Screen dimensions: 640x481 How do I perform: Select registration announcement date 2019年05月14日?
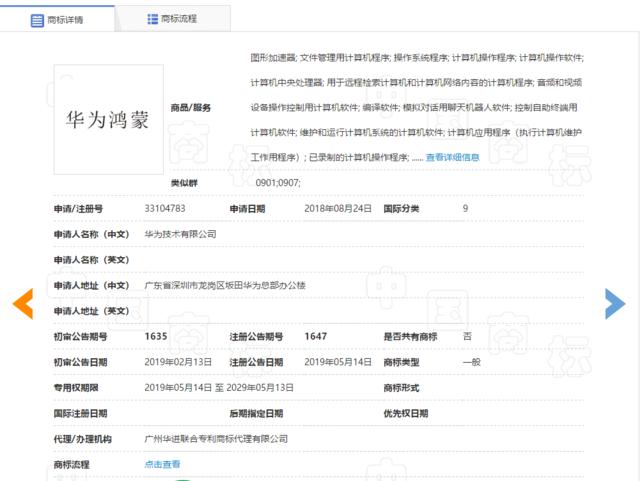click(x=338, y=362)
